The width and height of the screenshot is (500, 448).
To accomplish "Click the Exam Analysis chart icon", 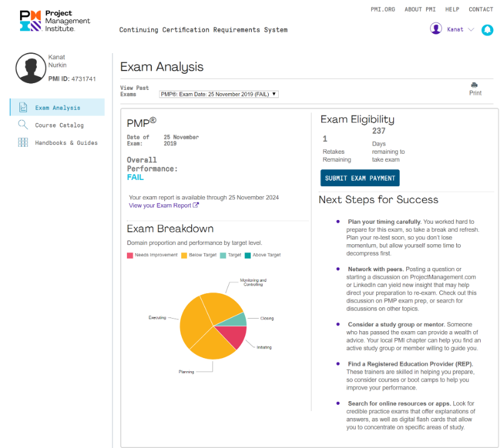I will pyautogui.click(x=23, y=107).
